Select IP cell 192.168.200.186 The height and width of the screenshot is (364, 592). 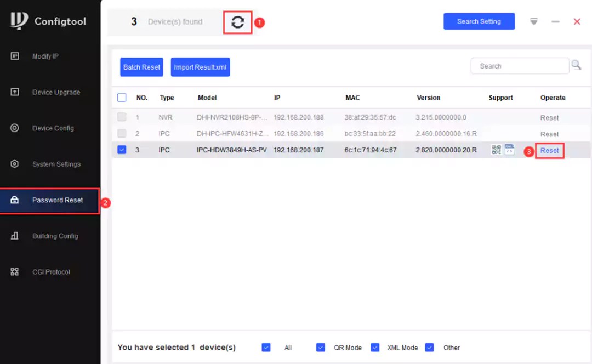click(299, 133)
